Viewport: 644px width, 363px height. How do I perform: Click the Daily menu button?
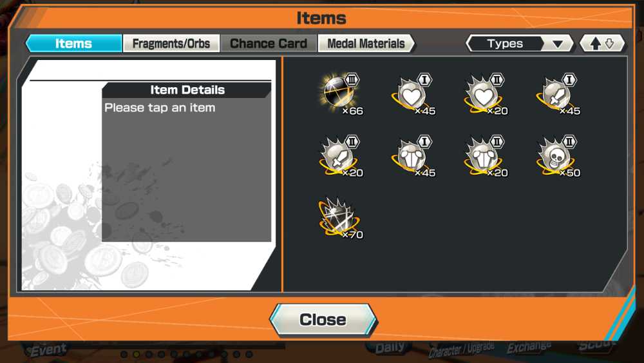[x=390, y=348]
